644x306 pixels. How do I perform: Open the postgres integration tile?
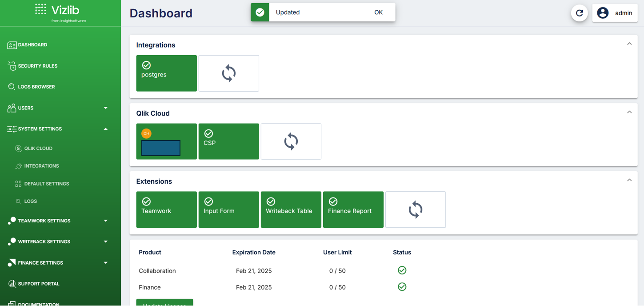167,73
